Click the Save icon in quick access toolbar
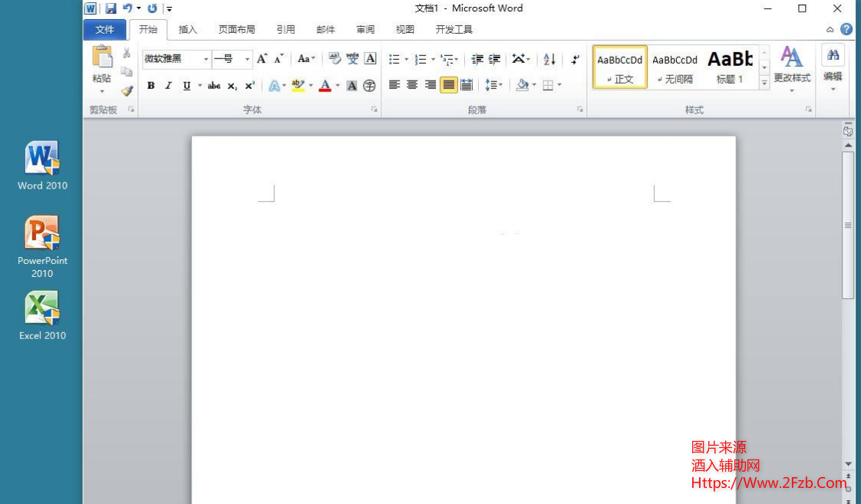861x504 pixels. tap(111, 8)
